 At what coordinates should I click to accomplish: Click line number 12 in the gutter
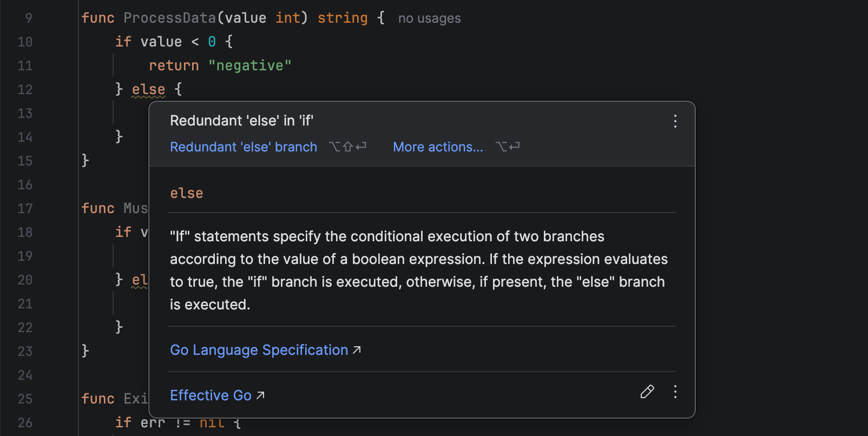pos(25,90)
